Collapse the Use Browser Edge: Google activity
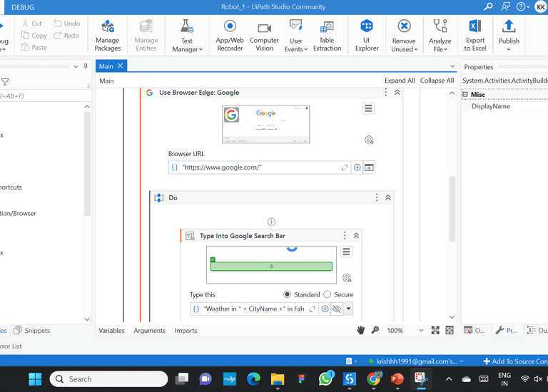Image resolution: width=548 pixels, height=392 pixels. [397, 93]
